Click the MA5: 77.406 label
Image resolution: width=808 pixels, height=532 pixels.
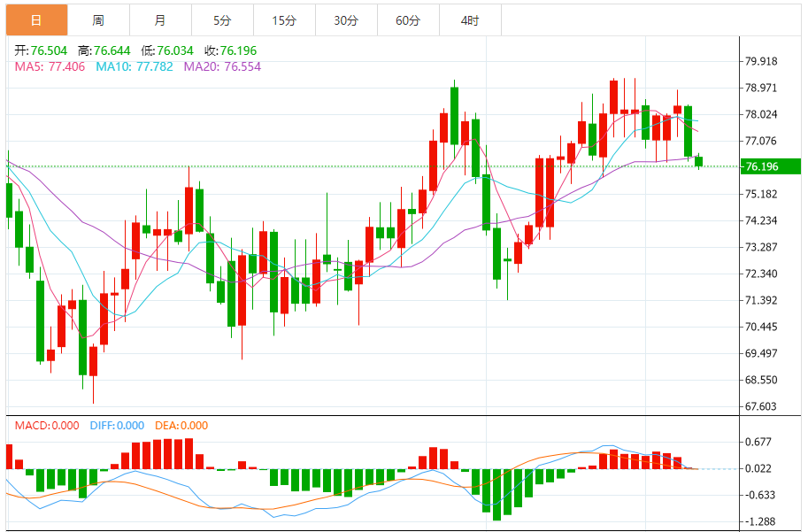coord(50,66)
